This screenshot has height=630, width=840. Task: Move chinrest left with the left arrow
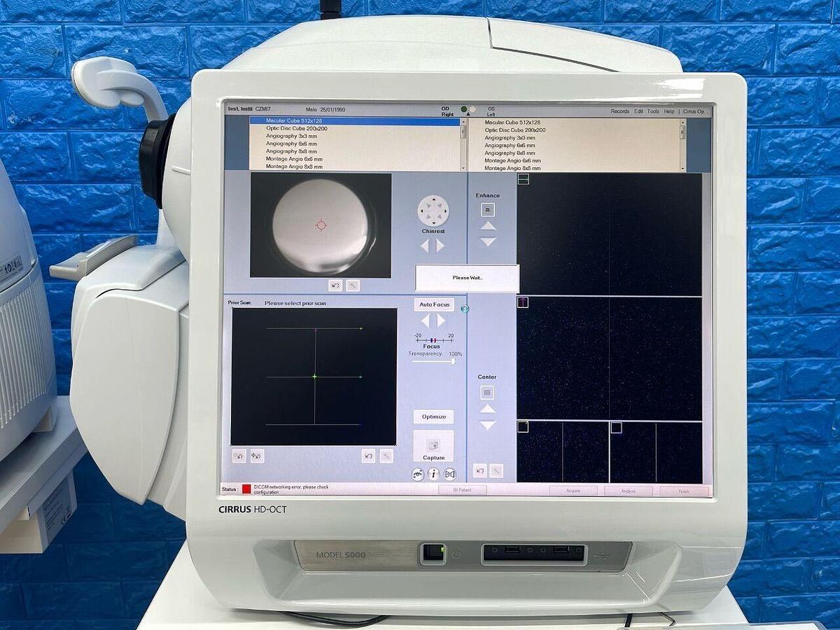tap(424, 246)
